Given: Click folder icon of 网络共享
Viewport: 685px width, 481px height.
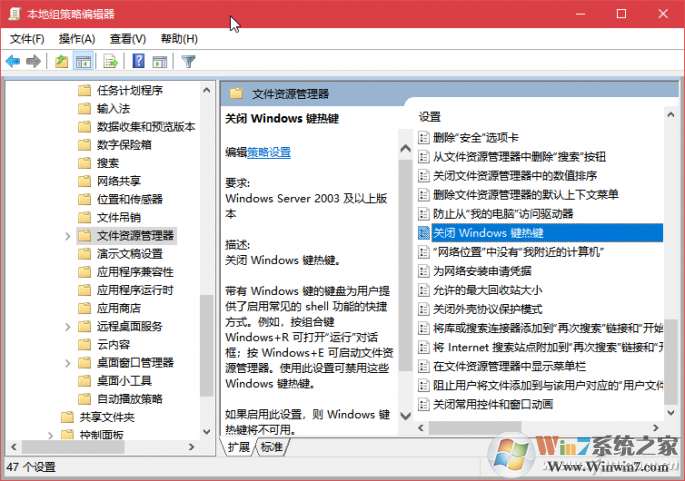Looking at the screenshot, I should point(84,181).
